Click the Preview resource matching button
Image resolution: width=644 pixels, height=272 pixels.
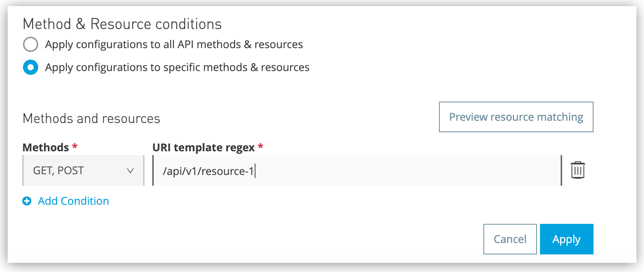pyautogui.click(x=516, y=117)
